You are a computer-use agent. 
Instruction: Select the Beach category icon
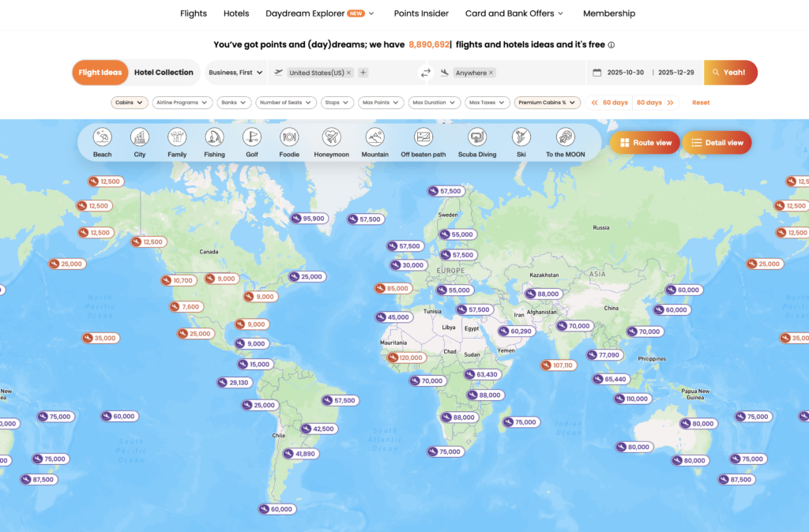pos(102,137)
